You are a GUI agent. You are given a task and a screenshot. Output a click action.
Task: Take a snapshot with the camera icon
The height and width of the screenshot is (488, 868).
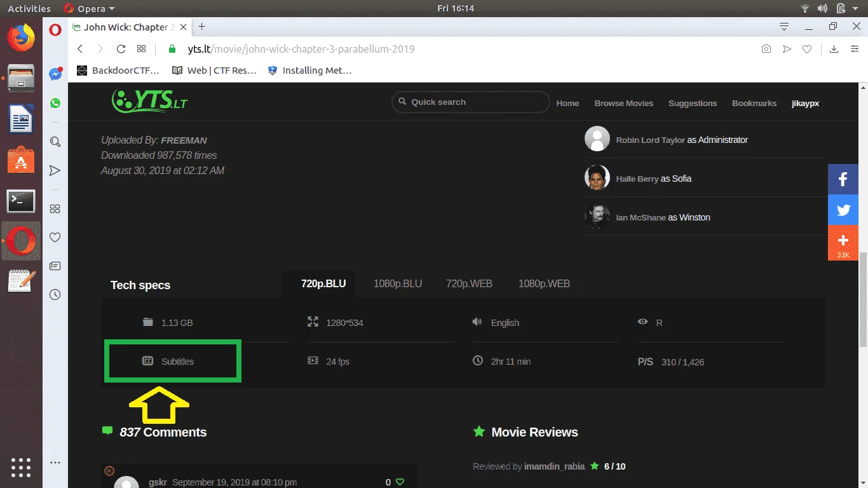(x=766, y=49)
